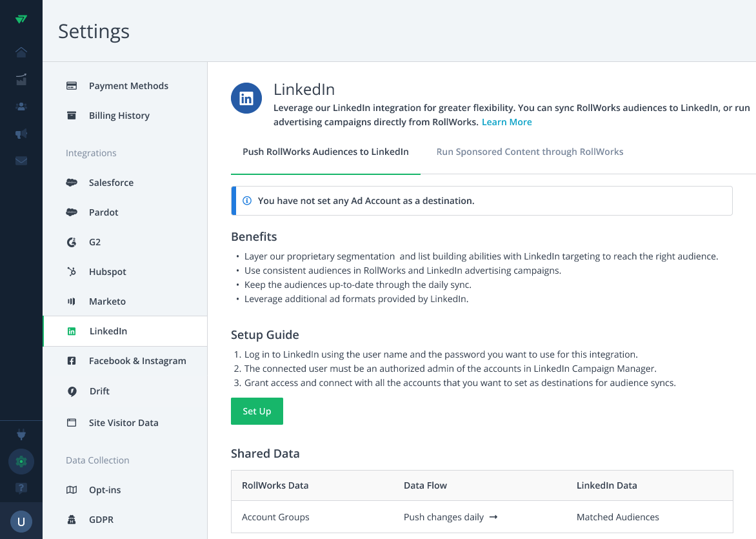Image resolution: width=756 pixels, height=539 pixels.
Task: Click the Account Groups table cell
Action: pos(276,517)
